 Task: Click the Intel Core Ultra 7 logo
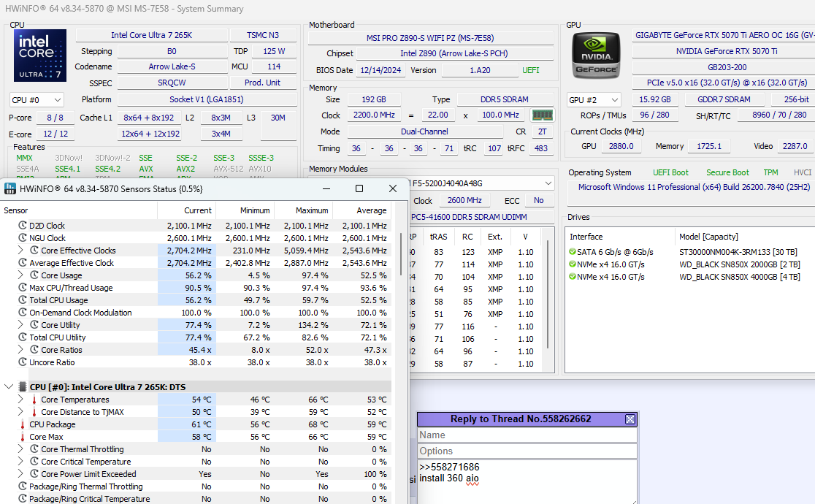click(40, 55)
